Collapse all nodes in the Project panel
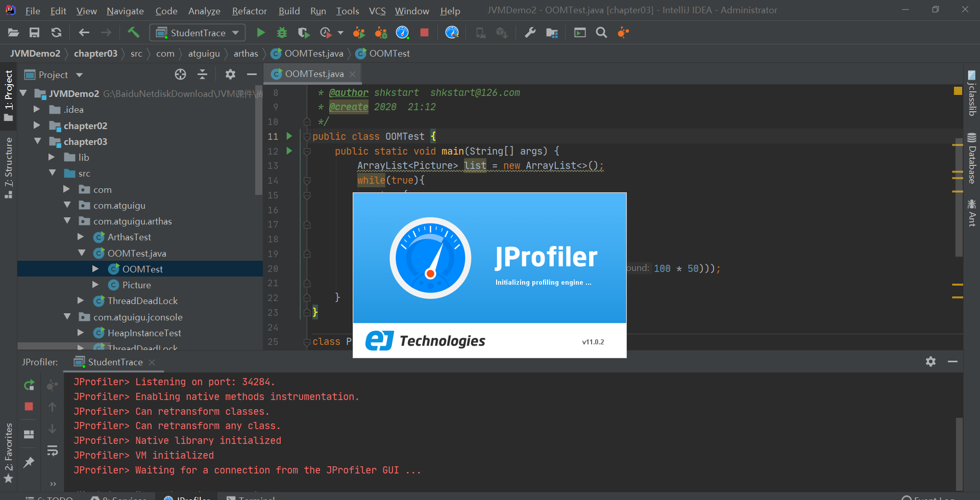Image resolution: width=980 pixels, height=500 pixels. click(x=203, y=74)
